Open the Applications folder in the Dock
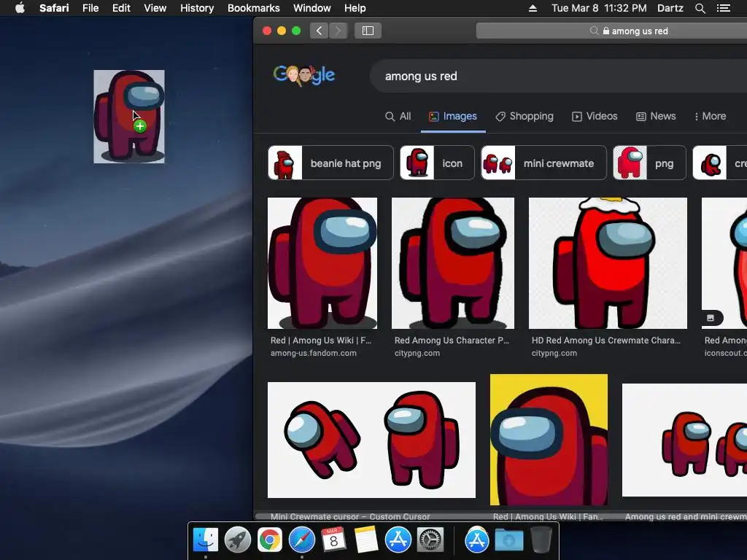 pos(476,540)
